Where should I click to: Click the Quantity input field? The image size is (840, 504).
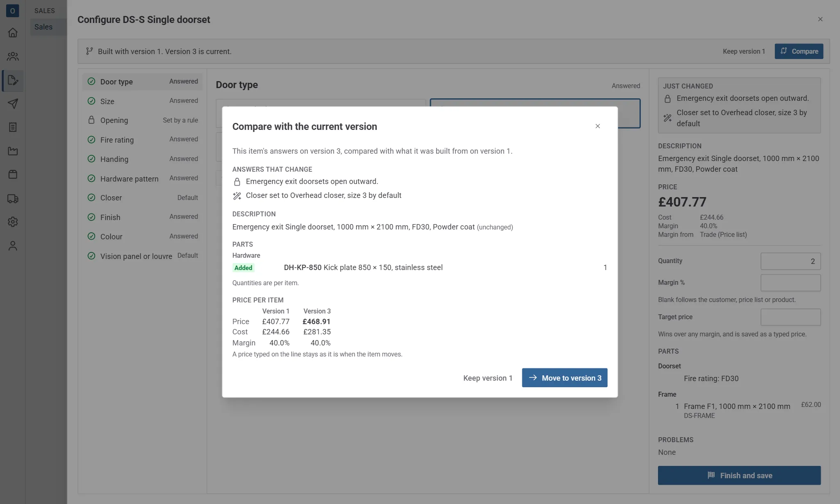(x=790, y=261)
